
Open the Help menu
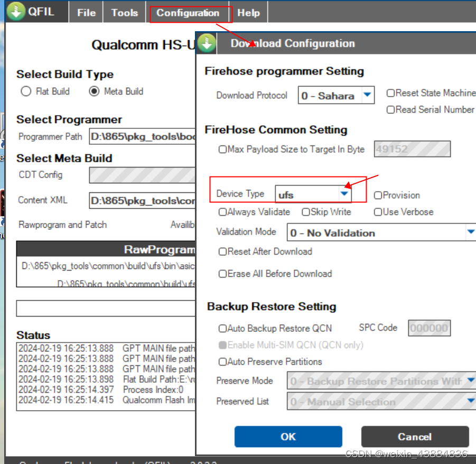point(248,13)
